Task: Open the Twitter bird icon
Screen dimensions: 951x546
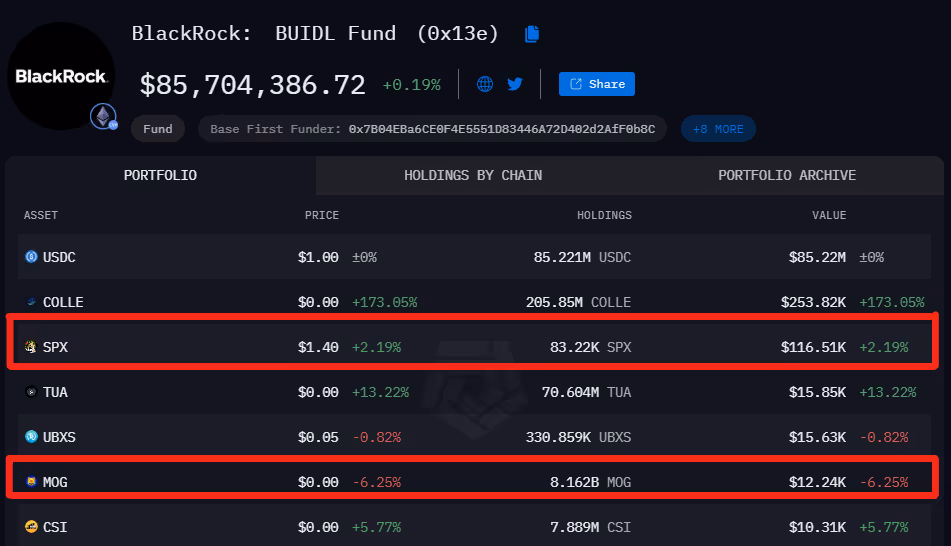Action: 515,84
